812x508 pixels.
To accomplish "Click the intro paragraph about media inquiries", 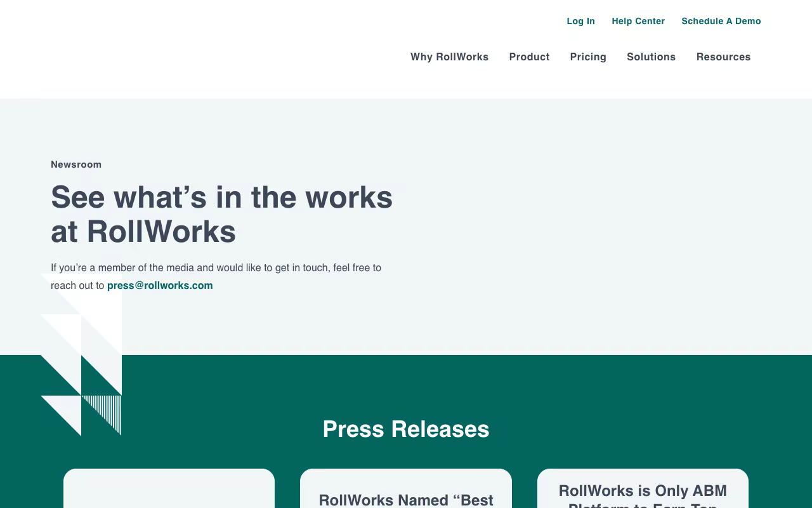I will (216, 276).
